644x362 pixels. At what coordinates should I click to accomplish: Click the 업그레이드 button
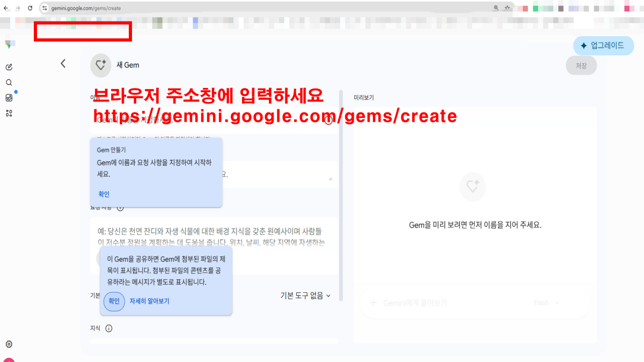point(603,46)
